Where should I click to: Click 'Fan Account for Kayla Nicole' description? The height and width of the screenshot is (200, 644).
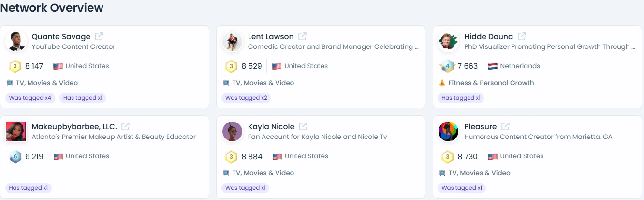(317, 137)
